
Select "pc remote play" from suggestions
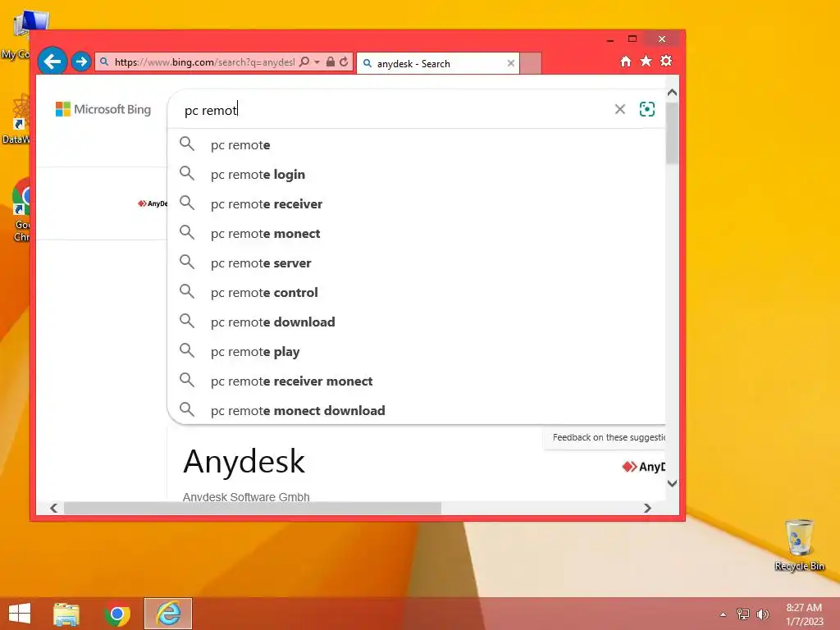(416, 351)
